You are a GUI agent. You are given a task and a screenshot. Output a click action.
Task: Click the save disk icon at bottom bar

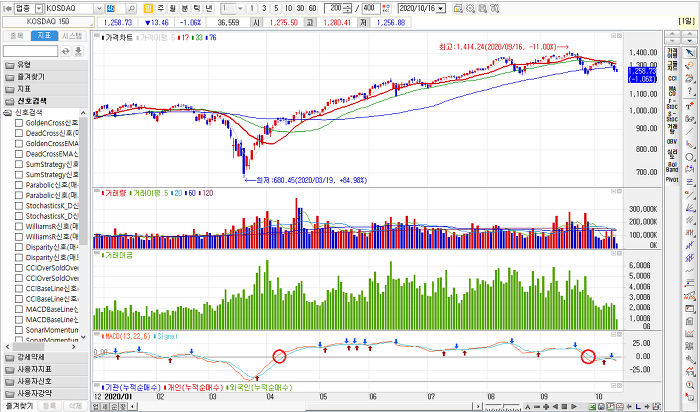(x=601, y=407)
